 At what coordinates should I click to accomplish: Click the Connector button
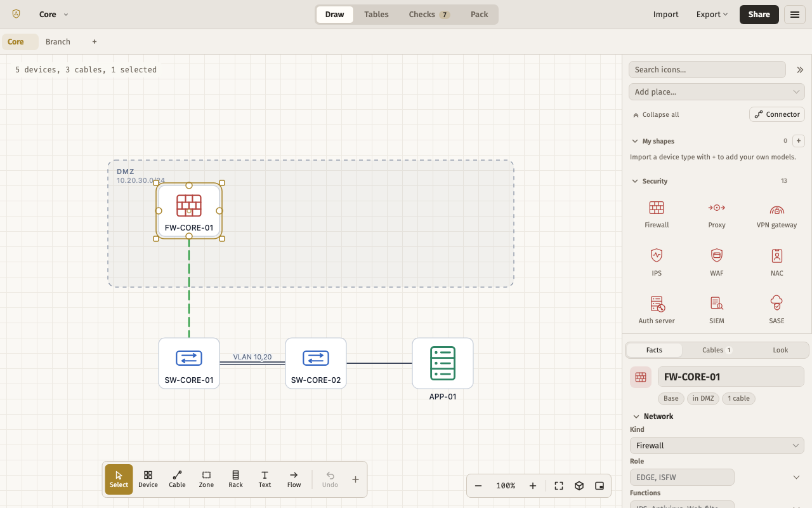tap(777, 114)
